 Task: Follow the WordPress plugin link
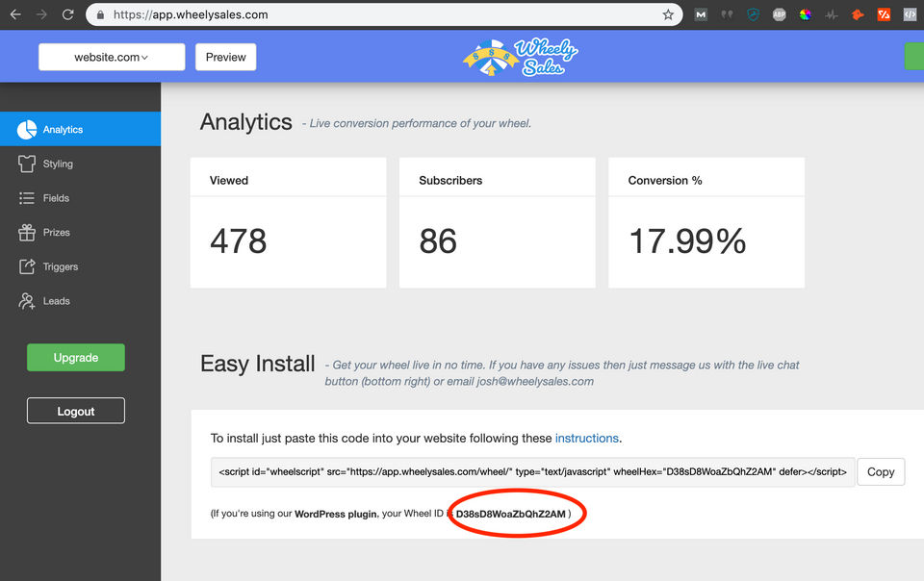coord(335,514)
